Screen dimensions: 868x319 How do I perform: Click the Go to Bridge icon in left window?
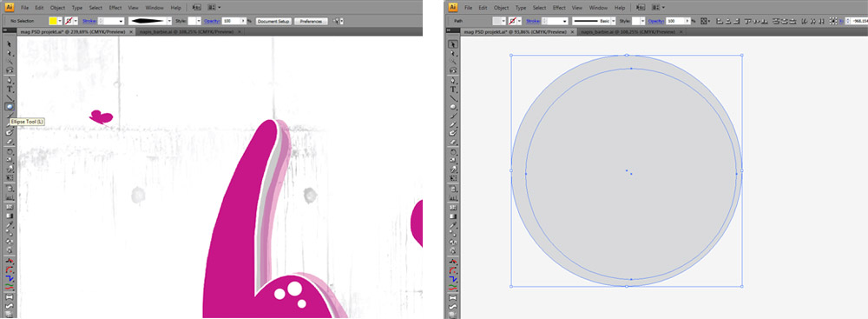[x=196, y=8]
